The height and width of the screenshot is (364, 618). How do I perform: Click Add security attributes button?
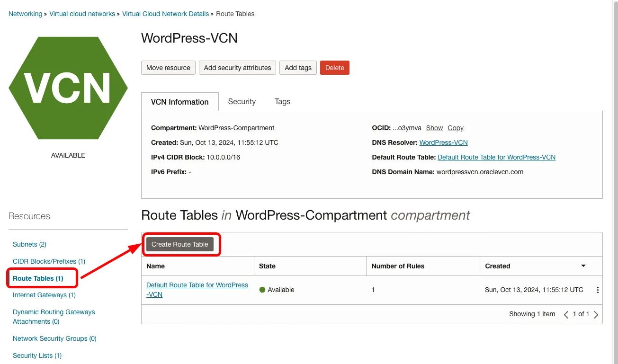pos(237,68)
